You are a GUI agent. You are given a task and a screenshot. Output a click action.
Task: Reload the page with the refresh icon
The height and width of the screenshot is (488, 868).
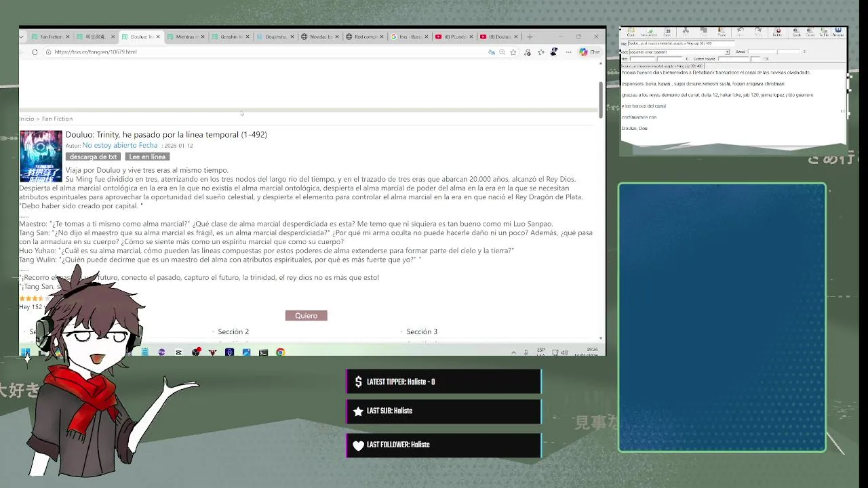click(x=35, y=52)
